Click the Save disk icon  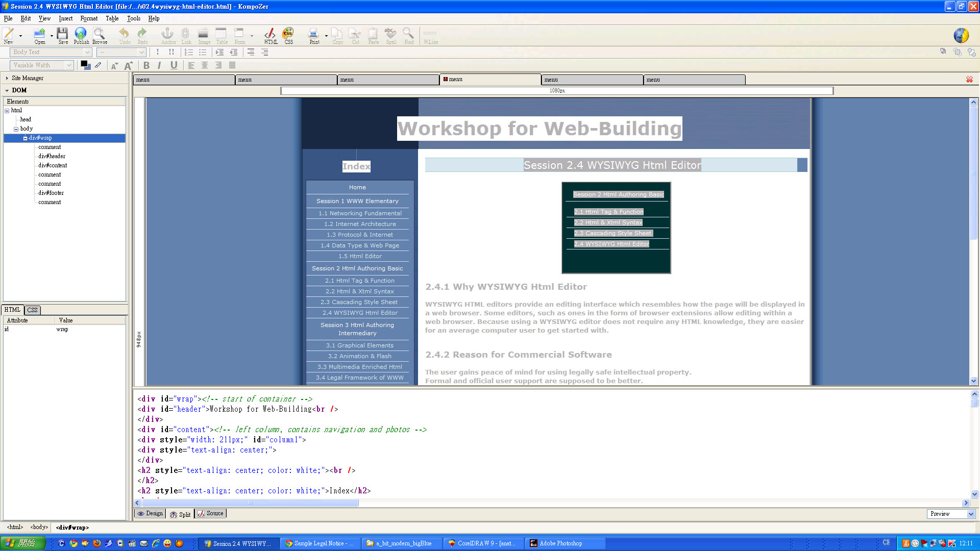pos(62,34)
